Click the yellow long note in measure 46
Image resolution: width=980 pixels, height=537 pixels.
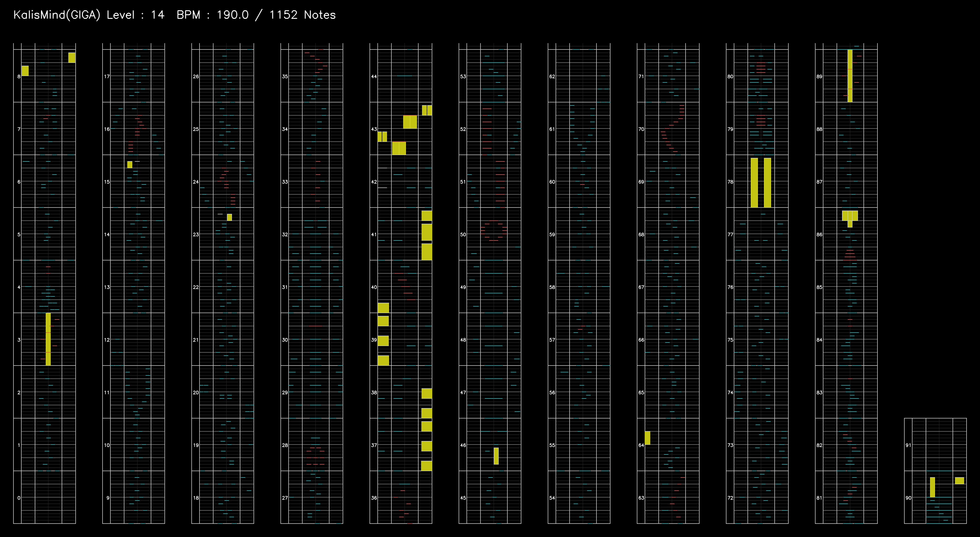click(496, 456)
